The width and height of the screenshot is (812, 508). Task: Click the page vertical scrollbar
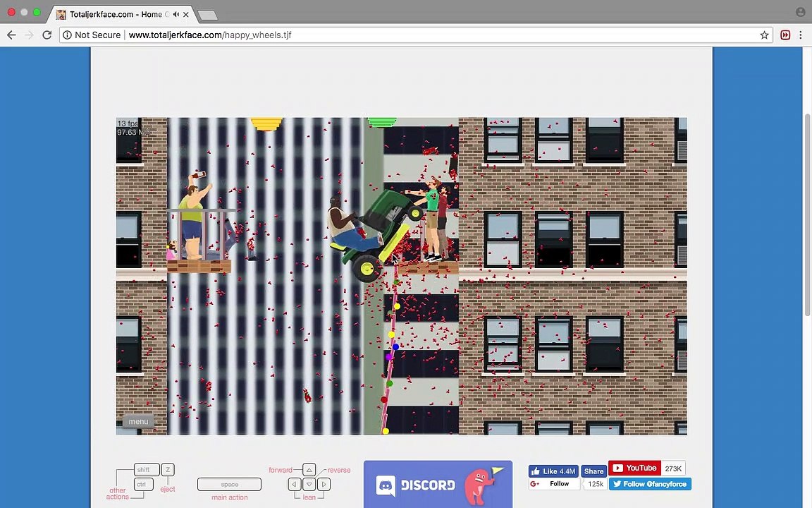pyautogui.click(x=807, y=215)
